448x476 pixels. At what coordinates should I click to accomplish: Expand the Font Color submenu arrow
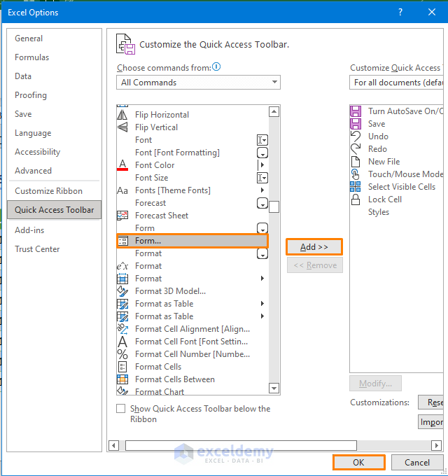point(261,165)
